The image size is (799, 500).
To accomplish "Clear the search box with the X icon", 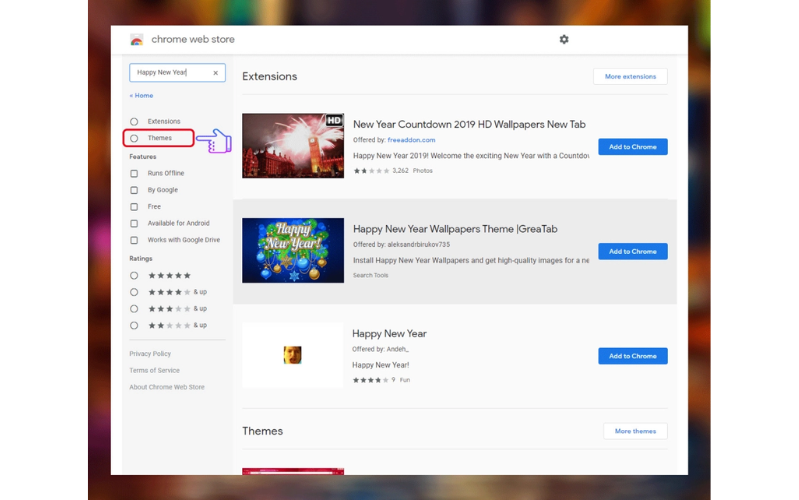I will coord(216,73).
